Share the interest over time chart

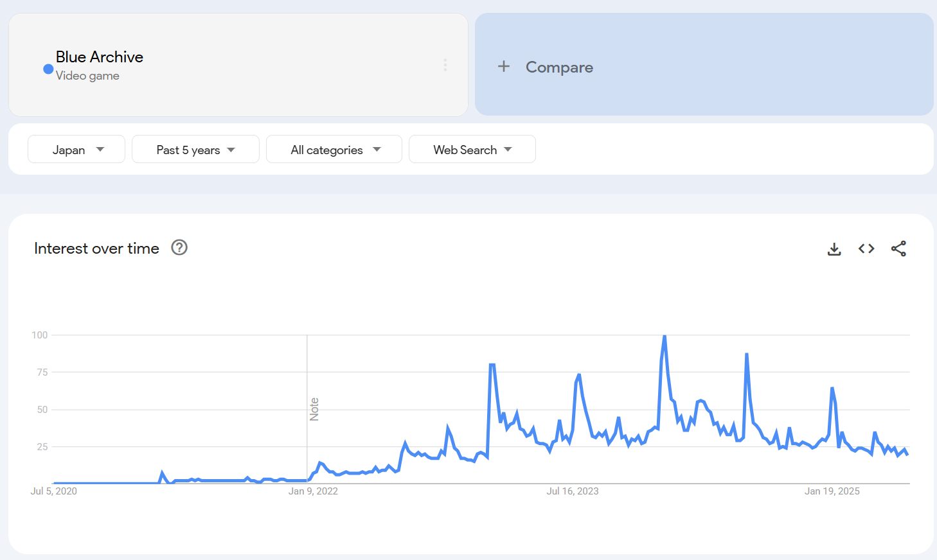898,249
